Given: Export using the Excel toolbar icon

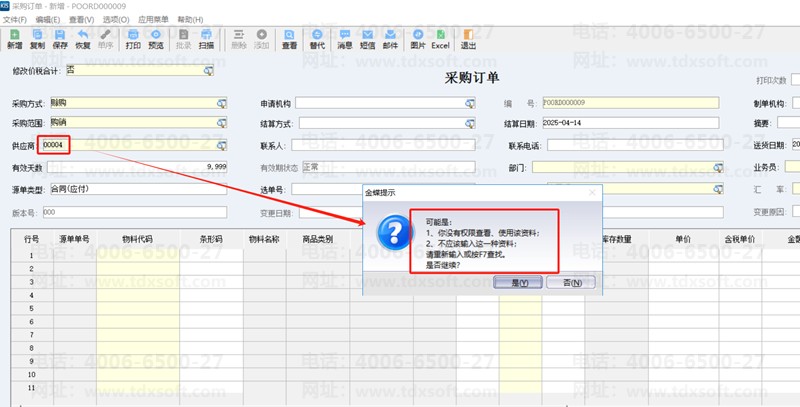Looking at the screenshot, I should click(x=441, y=39).
